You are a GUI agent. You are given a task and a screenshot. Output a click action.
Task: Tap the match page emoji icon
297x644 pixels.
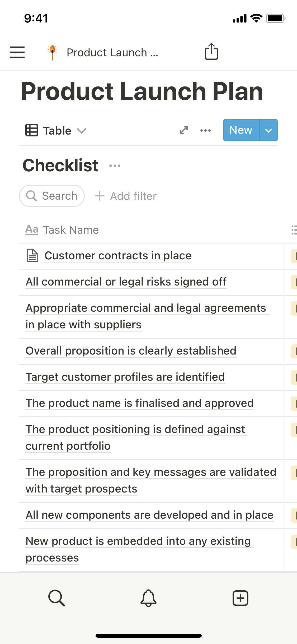[52, 52]
